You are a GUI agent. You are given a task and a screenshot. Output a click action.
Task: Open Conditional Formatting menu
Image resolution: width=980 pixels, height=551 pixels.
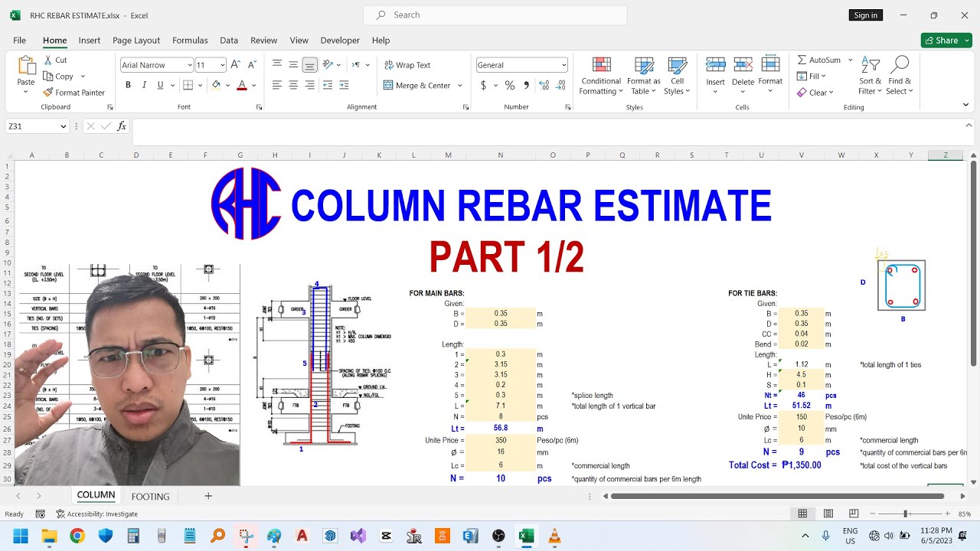(x=601, y=77)
